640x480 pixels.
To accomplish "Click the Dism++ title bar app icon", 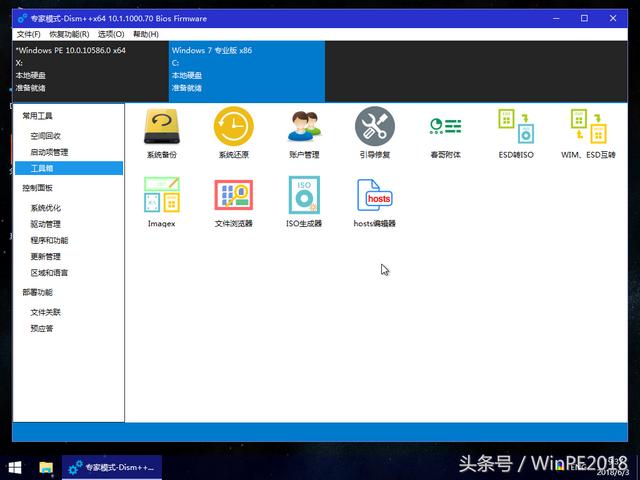I will [x=22, y=18].
